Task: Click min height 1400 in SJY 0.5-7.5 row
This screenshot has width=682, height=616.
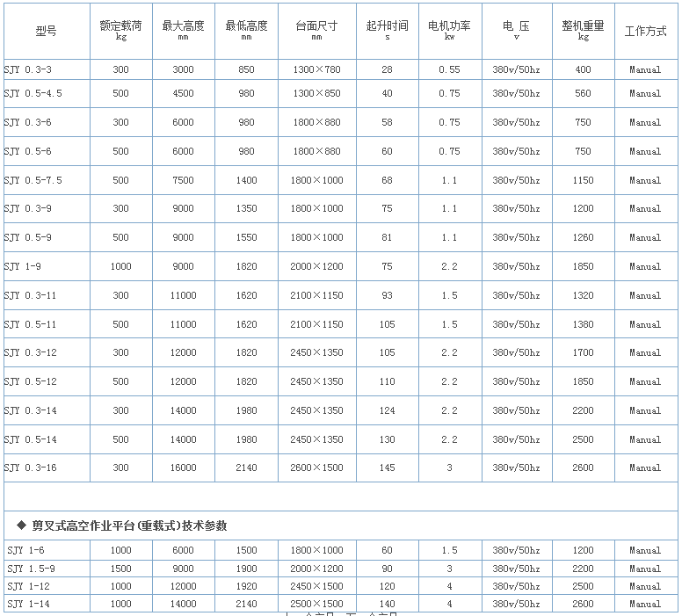Action: coord(247,180)
